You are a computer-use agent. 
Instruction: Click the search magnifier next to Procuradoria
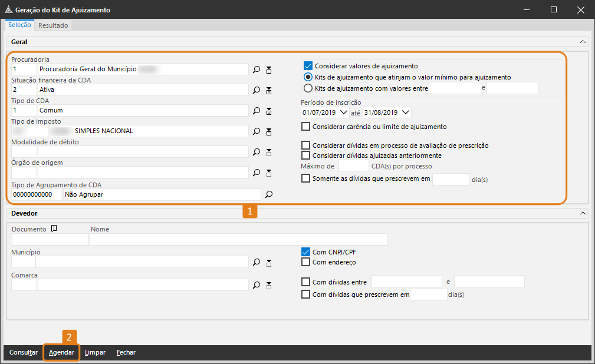coord(257,70)
